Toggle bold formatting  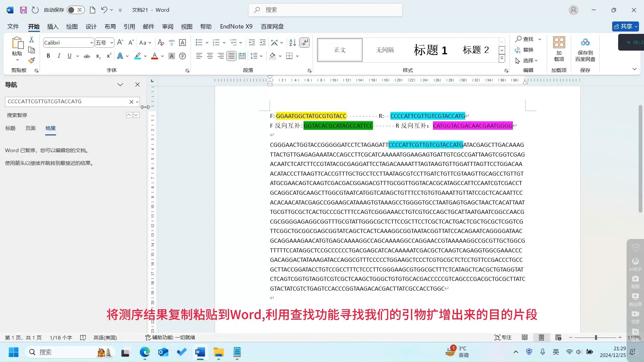click(x=48, y=56)
